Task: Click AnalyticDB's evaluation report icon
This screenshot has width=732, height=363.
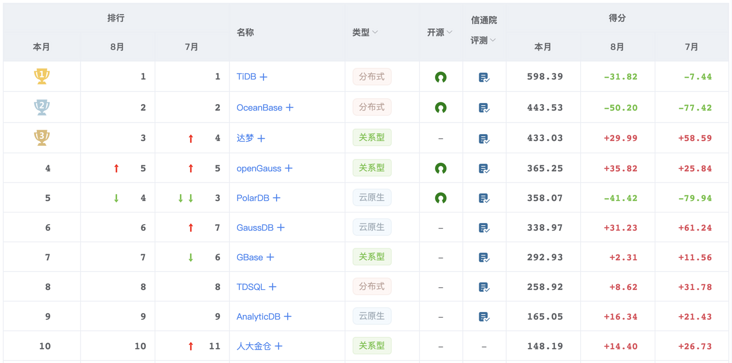Action: [x=484, y=317]
